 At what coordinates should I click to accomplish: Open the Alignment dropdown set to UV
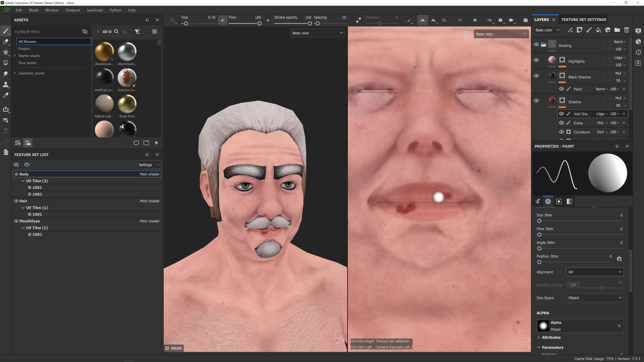coord(595,272)
